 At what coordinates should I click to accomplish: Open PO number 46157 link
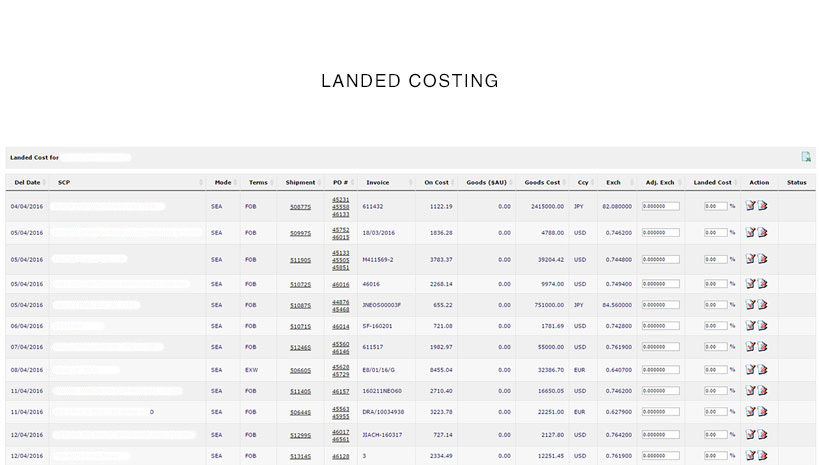pos(341,391)
